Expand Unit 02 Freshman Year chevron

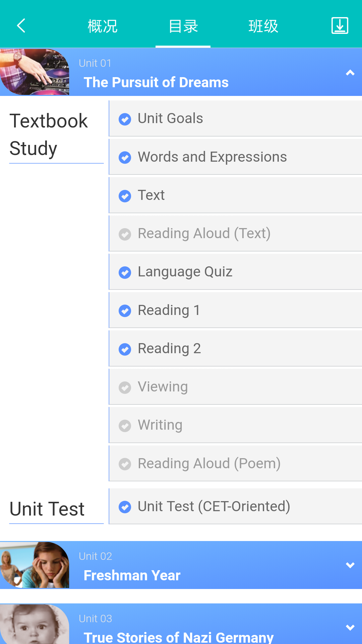click(350, 565)
